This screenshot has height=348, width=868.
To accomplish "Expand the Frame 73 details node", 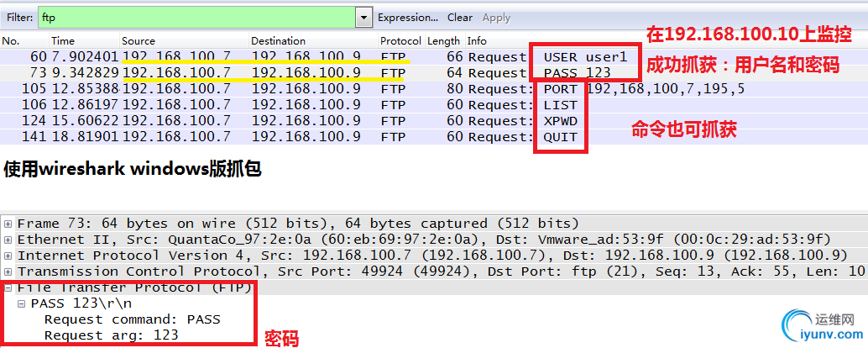I will tap(8, 224).
